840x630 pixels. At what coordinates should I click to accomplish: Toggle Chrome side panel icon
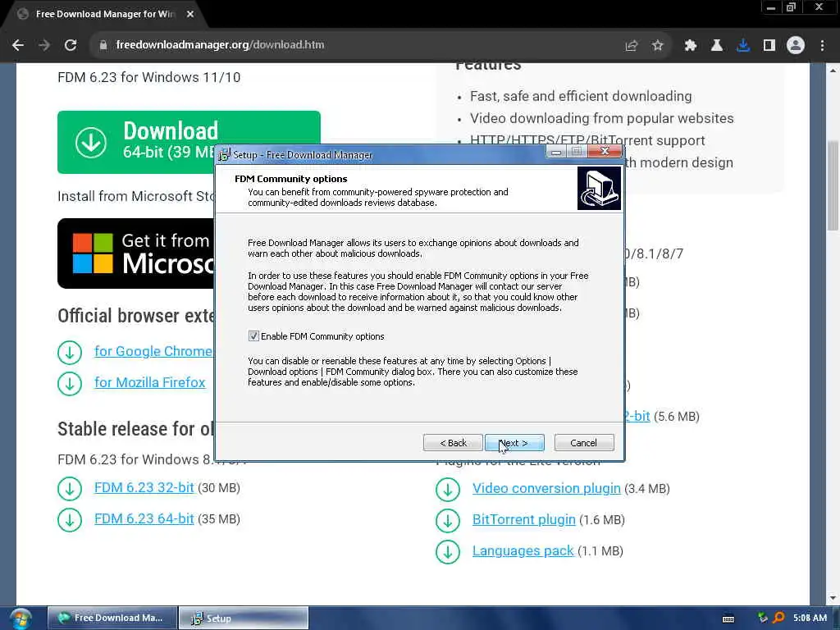click(769, 46)
